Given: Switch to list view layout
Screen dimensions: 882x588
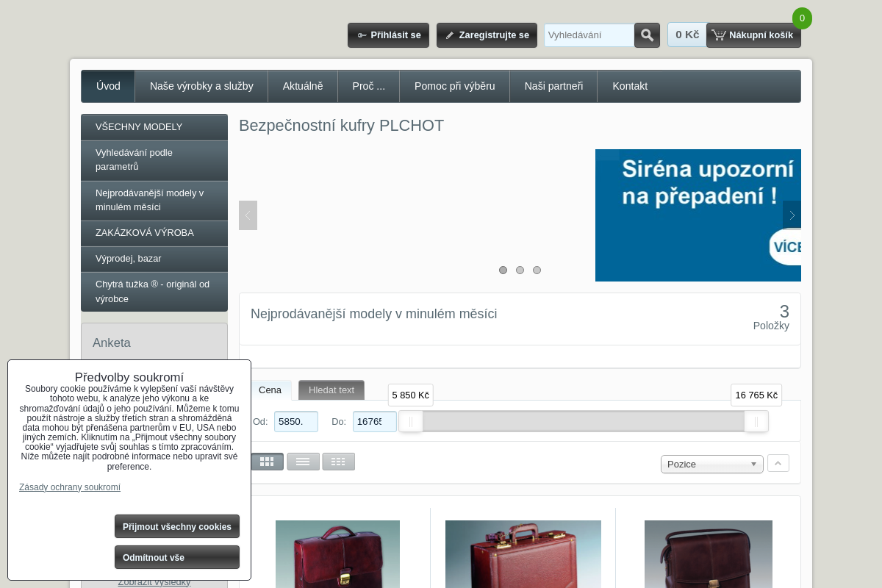Looking at the screenshot, I should click(x=303, y=462).
